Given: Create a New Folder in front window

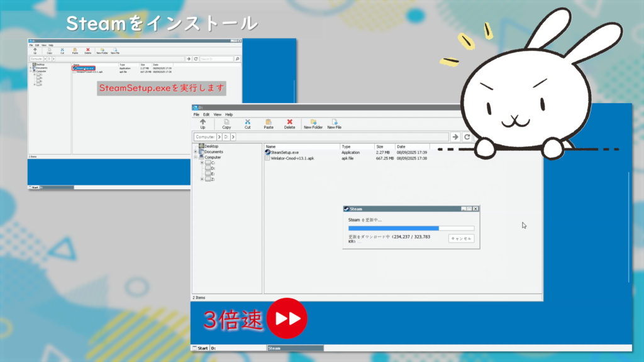Looking at the screenshot, I should pyautogui.click(x=313, y=124).
